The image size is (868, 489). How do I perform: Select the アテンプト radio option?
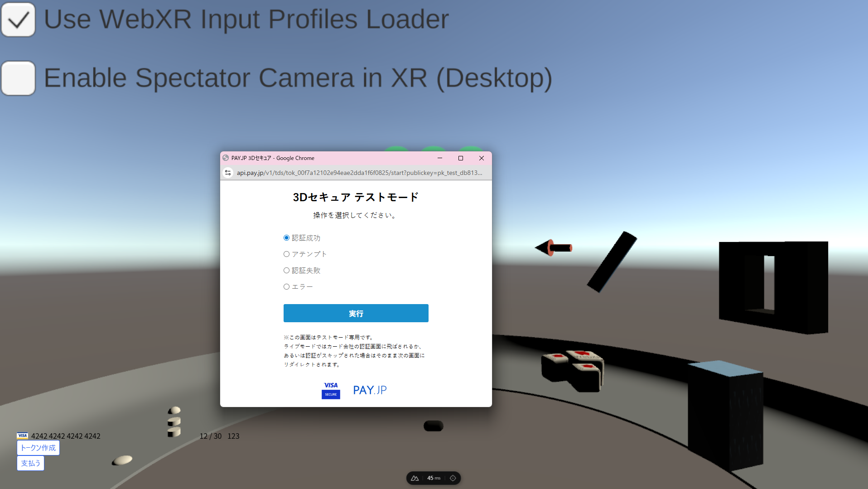pos(286,254)
